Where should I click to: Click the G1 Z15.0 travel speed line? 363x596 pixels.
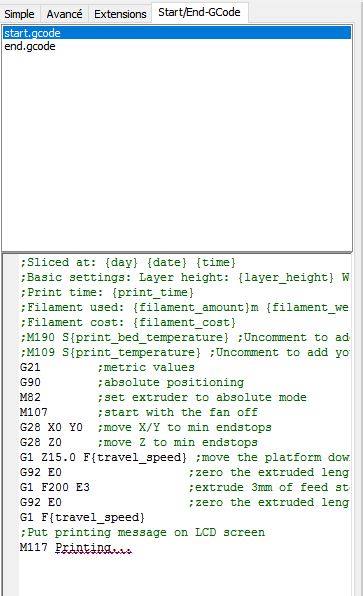(x=185, y=457)
